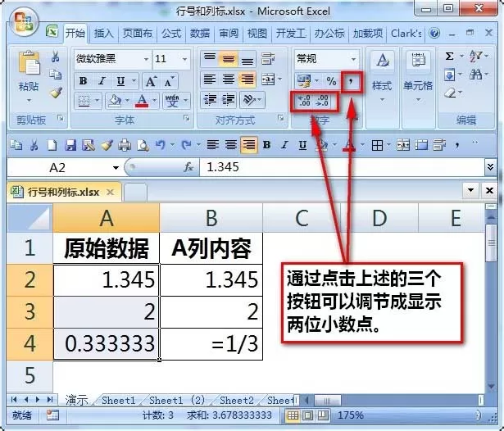Click the AutoSum Σ icon
The height and width of the screenshot is (431, 504).
click(x=449, y=57)
